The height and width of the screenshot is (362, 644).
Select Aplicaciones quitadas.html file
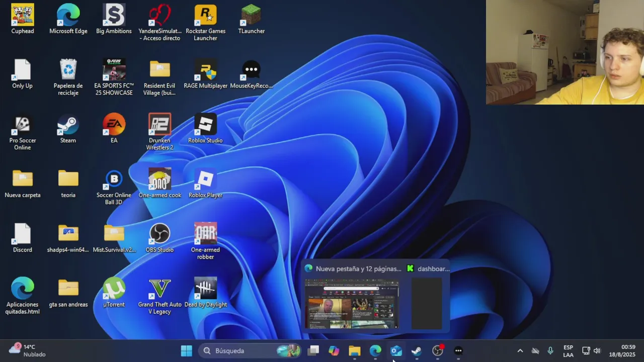pos(23,297)
